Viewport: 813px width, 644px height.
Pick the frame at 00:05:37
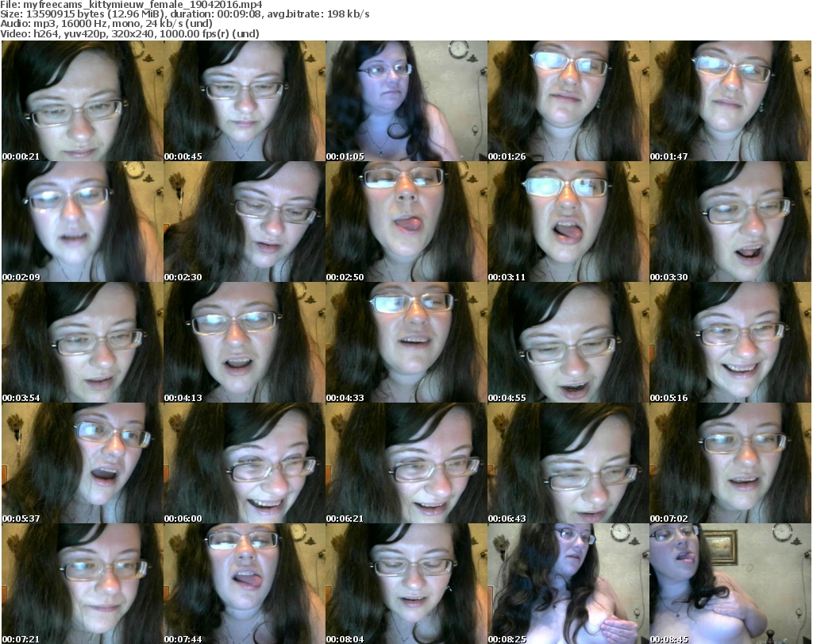point(83,463)
